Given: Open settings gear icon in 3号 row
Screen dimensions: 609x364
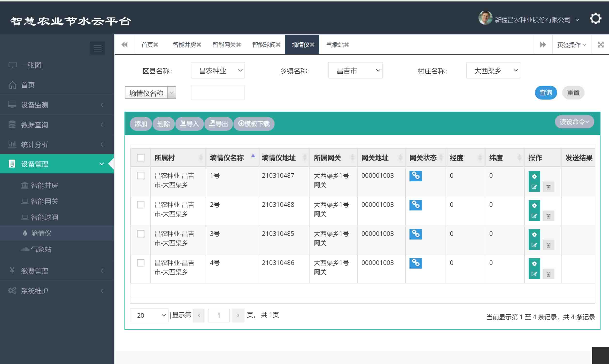Looking at the screenshot, I should [534, 235].
